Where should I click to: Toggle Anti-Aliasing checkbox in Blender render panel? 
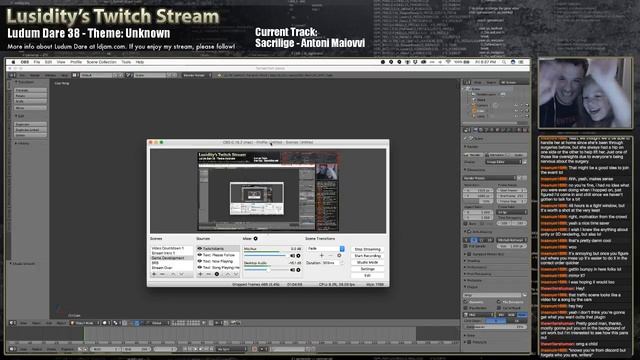(x=469, y=231)
